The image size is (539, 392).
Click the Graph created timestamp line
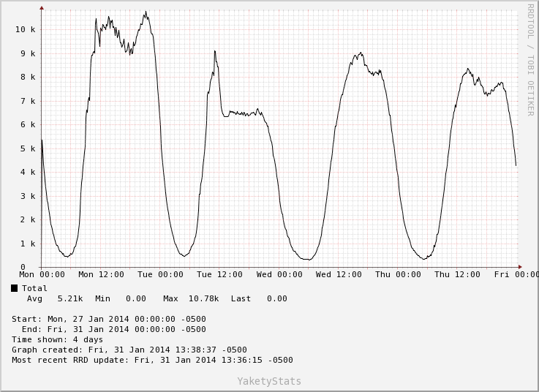[129, 350]
